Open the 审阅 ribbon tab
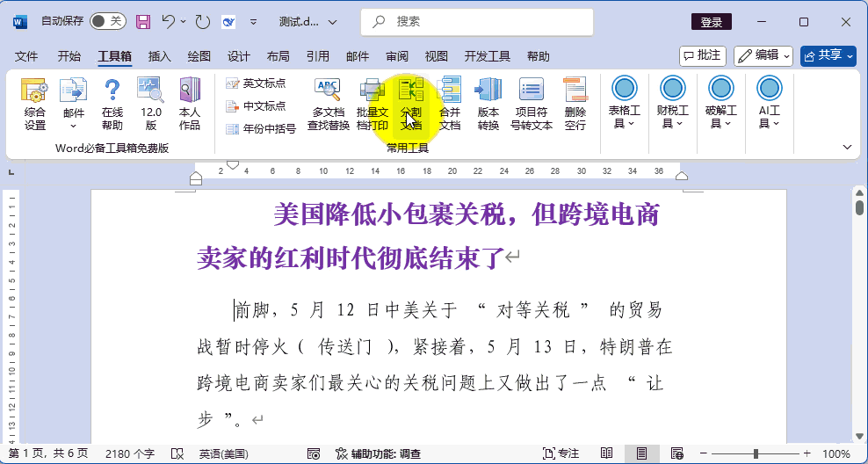 pos(396,56)
